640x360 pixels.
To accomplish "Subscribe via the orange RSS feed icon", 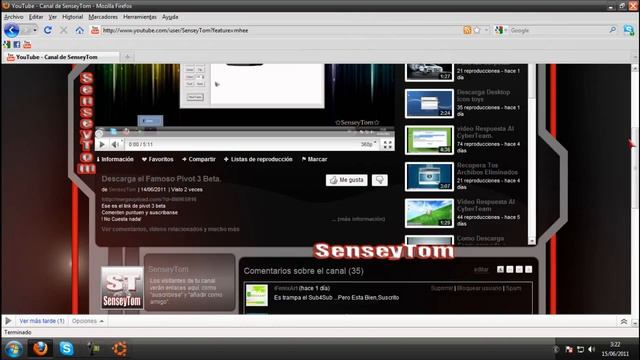I will (x=467, y=30).
